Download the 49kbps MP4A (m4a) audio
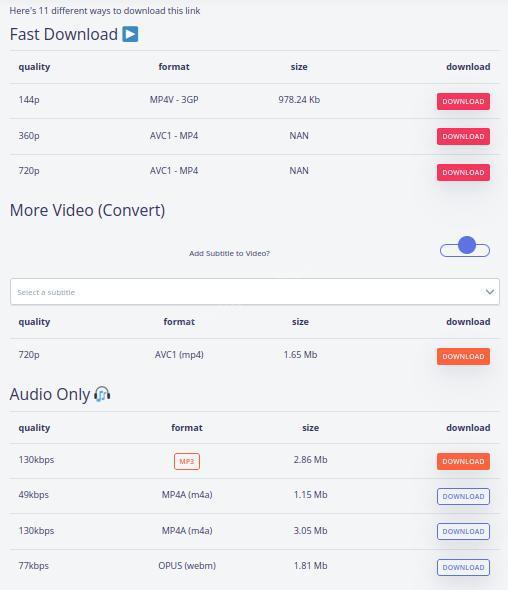Screen dimensions: 508x590 point(463,497)
